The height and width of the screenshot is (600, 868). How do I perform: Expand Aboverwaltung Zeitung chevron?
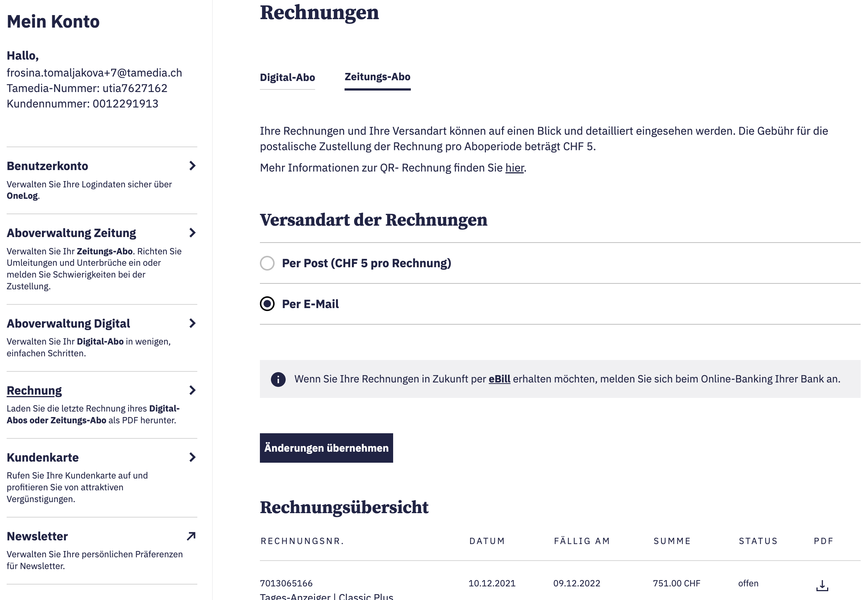point(192,233)
